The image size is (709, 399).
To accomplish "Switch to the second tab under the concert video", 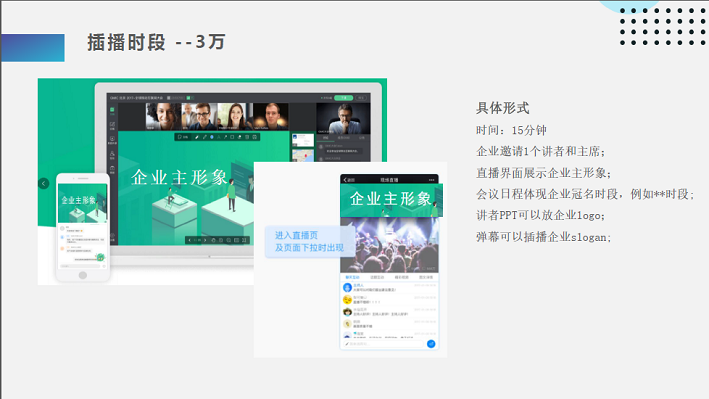I will (x=377, y=277).
